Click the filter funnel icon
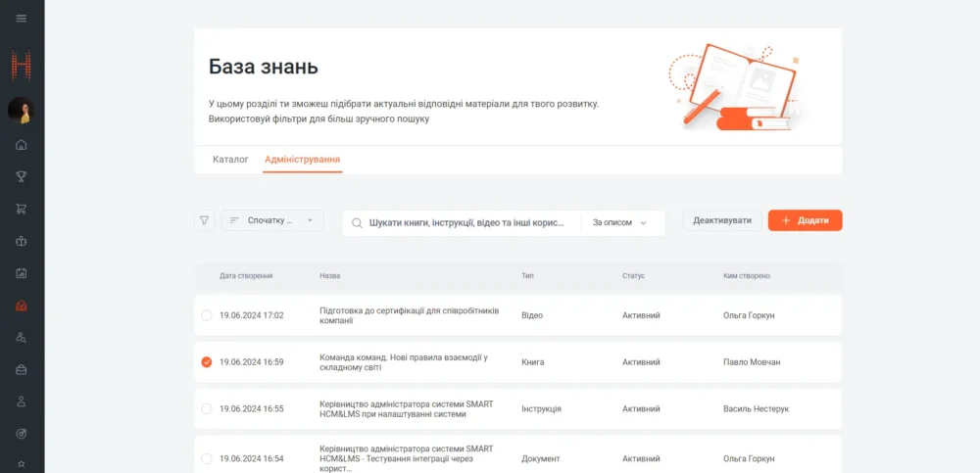980x473 pixels. (x=204, y=221)
